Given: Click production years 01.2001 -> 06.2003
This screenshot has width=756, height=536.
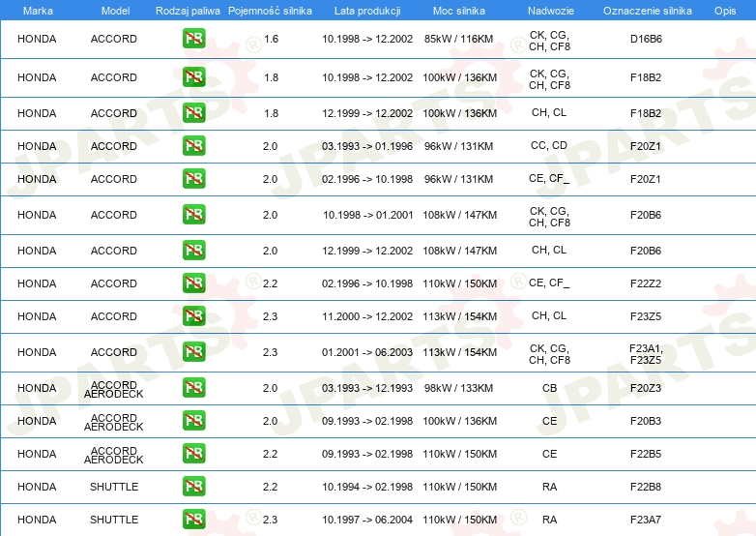Looking at the screenshot, I should (367, 352).
